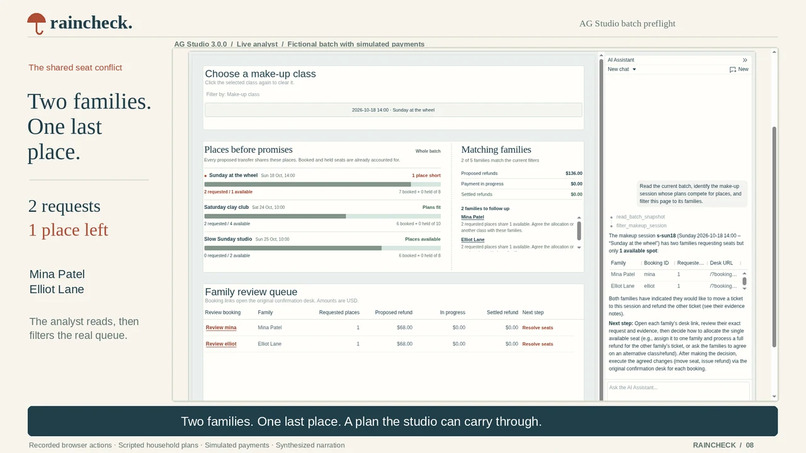
Task: Click the Requested places column header
Action: click(339, 313)
